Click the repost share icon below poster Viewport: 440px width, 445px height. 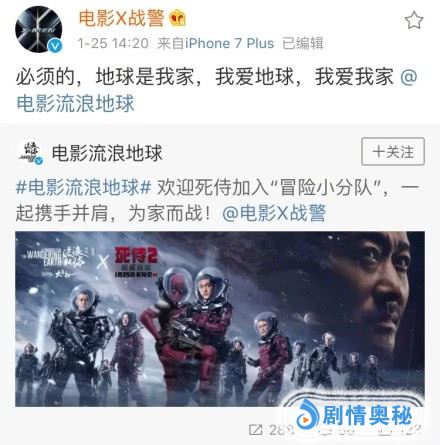click(256, 430)
